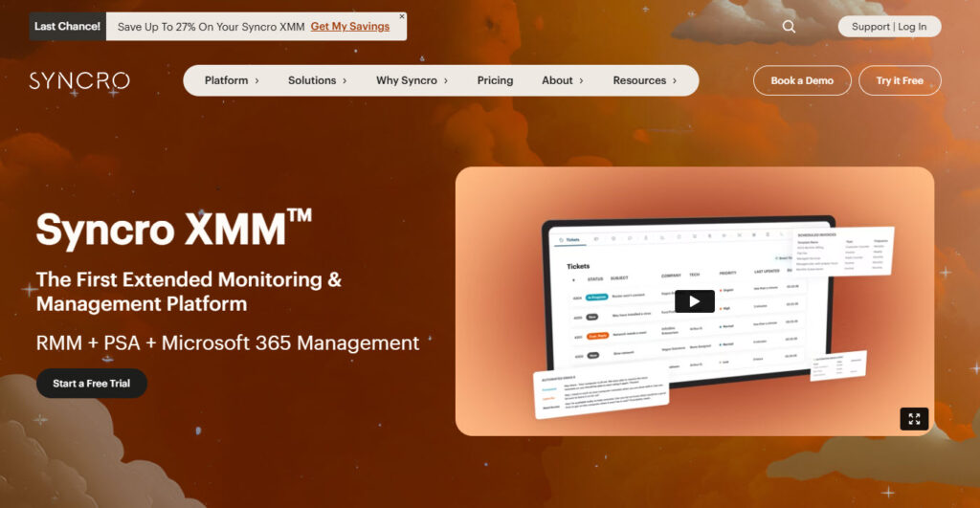Viewport: 980px width, 508px height.
Task: Follow the Get My Savings link
Action: tap(350, 26)
